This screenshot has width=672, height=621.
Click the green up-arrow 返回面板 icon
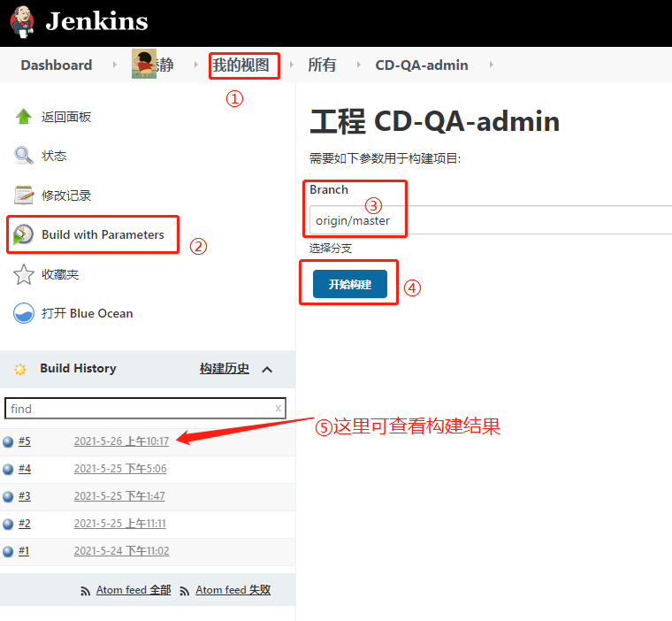pos(24,116)
